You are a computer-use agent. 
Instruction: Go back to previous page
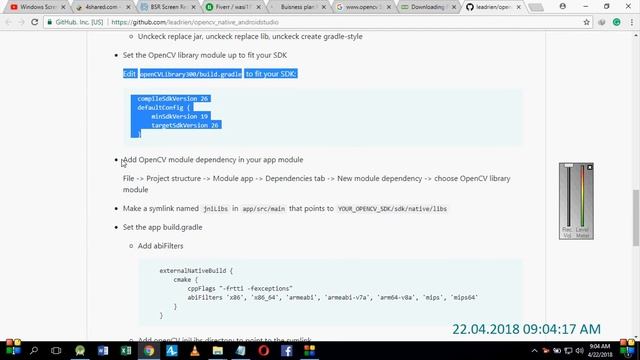tap(8, 22)
